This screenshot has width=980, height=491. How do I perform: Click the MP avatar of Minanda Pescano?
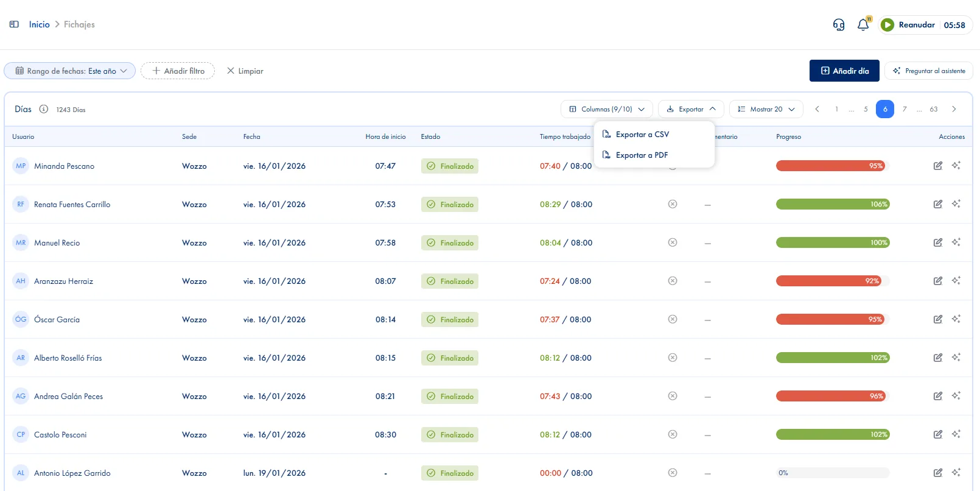pos(21,166)
